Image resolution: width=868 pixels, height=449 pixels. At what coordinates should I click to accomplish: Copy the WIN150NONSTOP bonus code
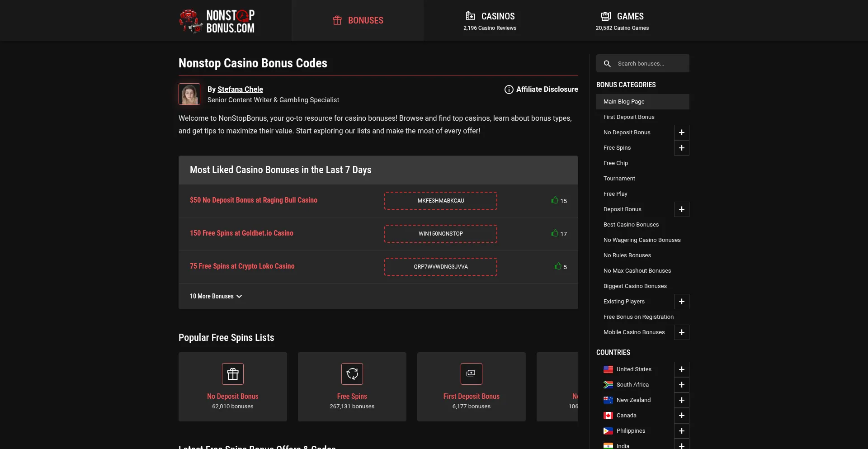coord(440,234)
